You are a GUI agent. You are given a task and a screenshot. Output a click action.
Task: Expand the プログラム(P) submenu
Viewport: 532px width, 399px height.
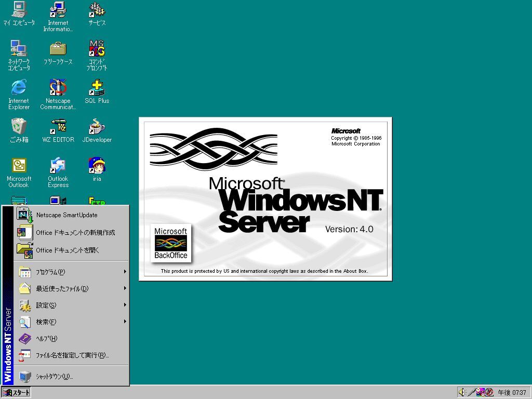point(72,272)
